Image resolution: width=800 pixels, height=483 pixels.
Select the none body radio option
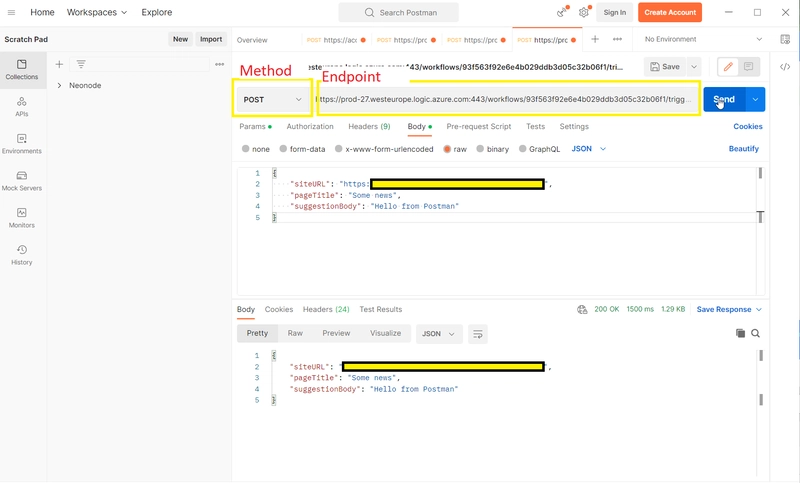(245, 149)
